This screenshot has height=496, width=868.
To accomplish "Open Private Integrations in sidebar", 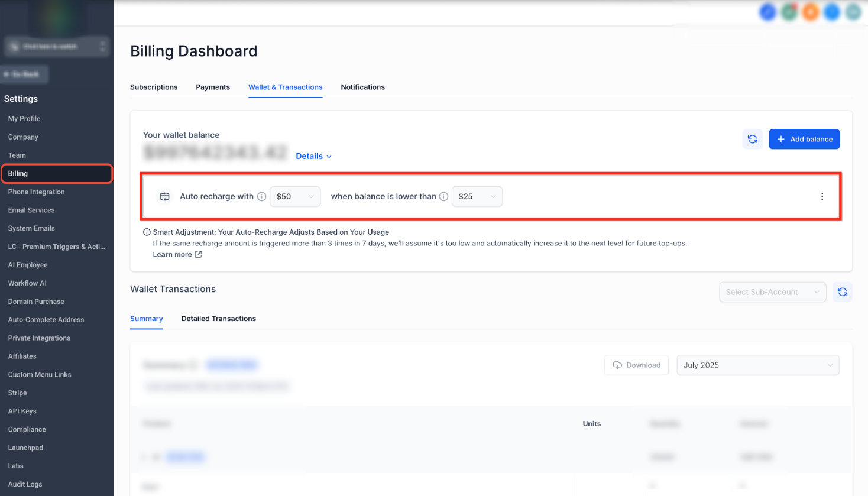I will pyautogui.click(x=39, y=338).
